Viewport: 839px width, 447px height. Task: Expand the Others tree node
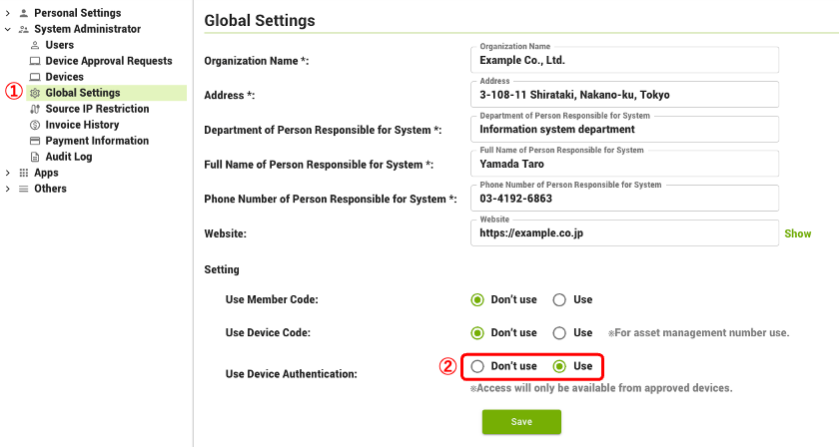8,189
